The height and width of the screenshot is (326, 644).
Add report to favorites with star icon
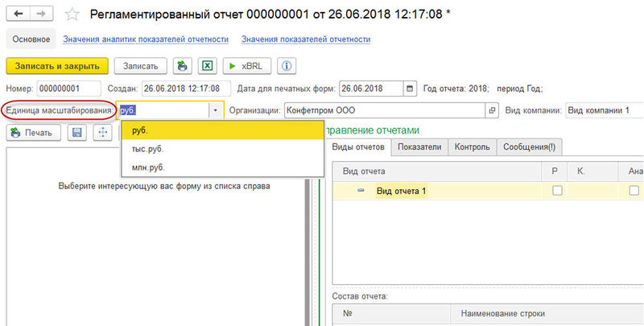pyautogui.click(x=72, y=14)
